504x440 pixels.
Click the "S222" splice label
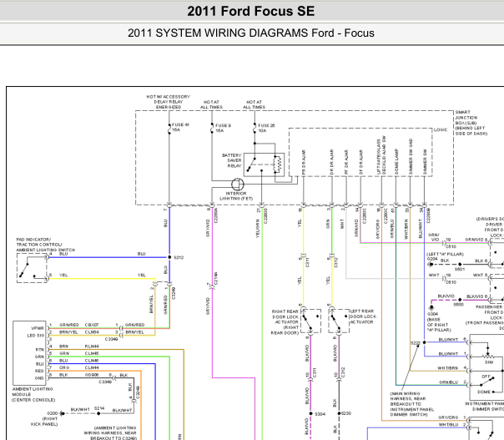pos(416,343)
